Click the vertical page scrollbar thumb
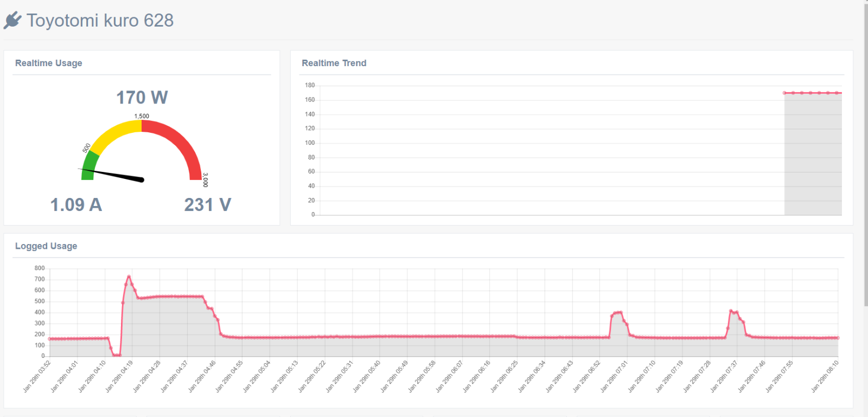The height and width of the screenshot is (417, 868). (x=866, y=155)
